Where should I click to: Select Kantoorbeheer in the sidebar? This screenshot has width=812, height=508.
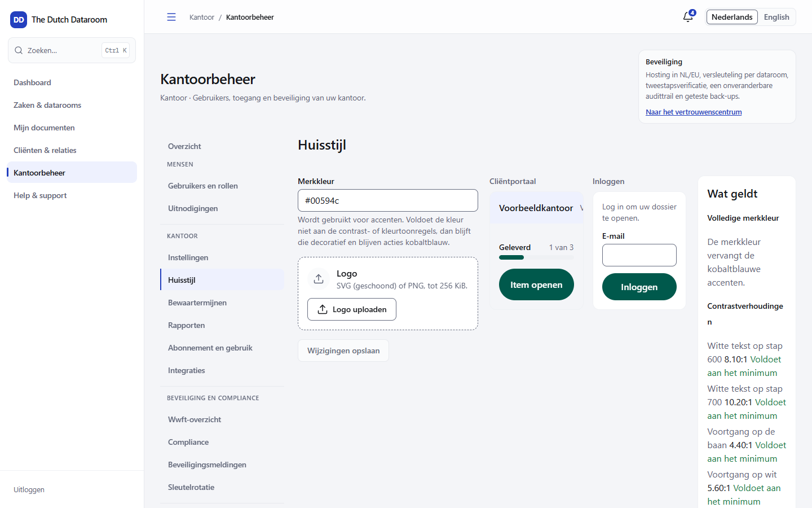click(72, 173)
